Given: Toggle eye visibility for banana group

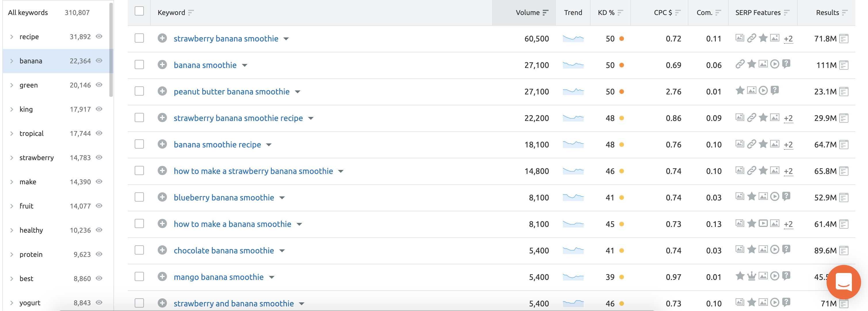Looking at the screenshot, I should [99, 61].
